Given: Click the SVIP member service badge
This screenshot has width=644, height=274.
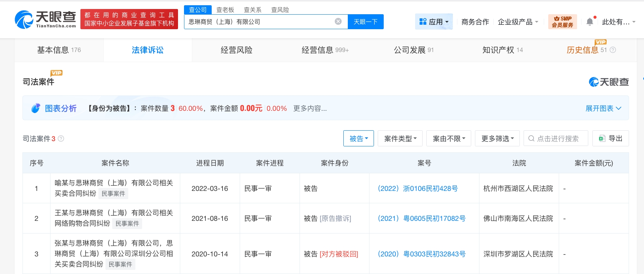Looking at the screenshot, I should tap(562, 22).
